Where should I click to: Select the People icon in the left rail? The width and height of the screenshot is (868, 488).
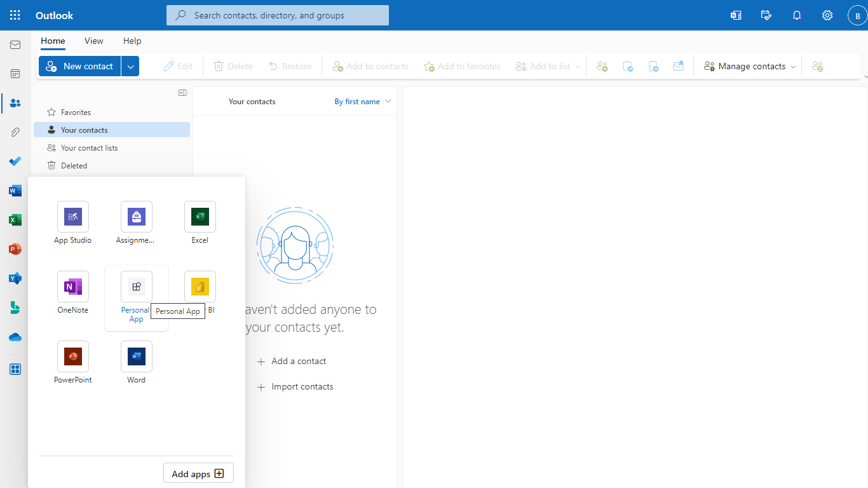pyautogui.click(x=15, y=103)
